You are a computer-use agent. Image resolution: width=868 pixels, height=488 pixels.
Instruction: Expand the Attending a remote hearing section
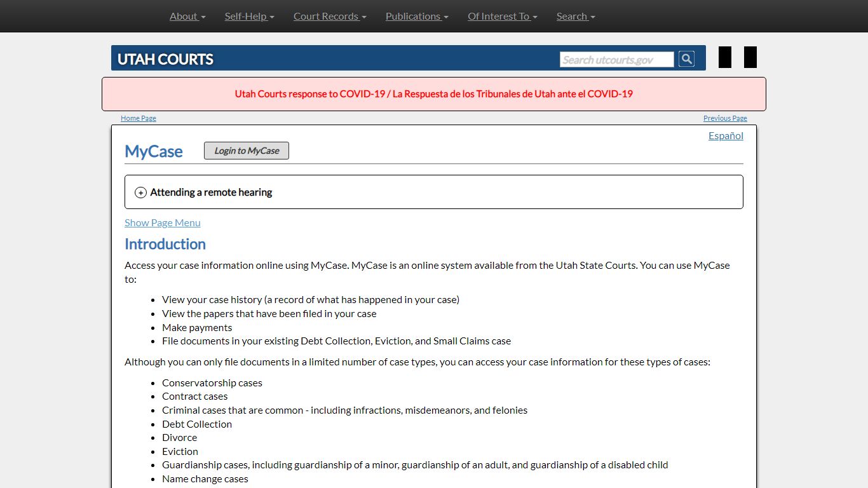point(211,193)
